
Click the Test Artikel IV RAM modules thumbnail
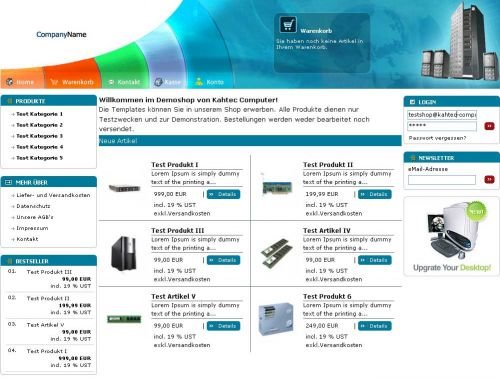(277, 253)
